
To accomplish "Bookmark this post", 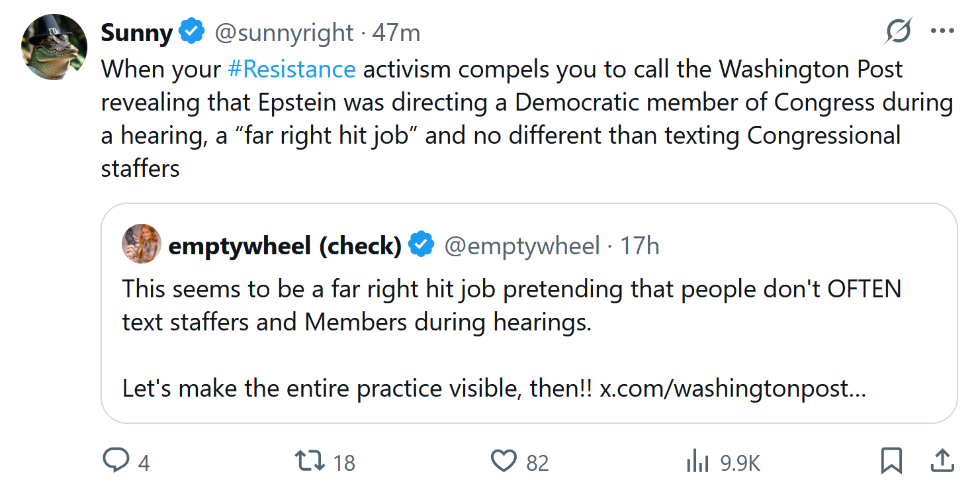I will coord(891,461).
